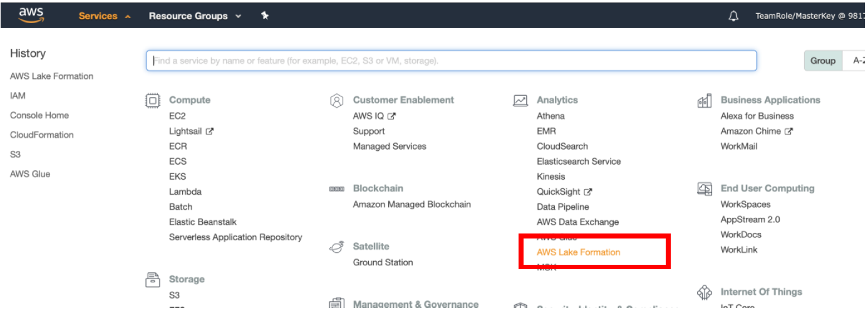Expand the Resource Groups dropdown
Screen dimensions: 868x323
(195, 16)
